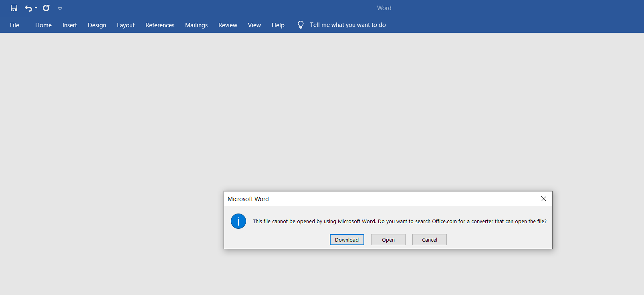The width and height of the screenshot is (644, 295).
Task: Open the Design ribbon tab
Action: point(97,25)
